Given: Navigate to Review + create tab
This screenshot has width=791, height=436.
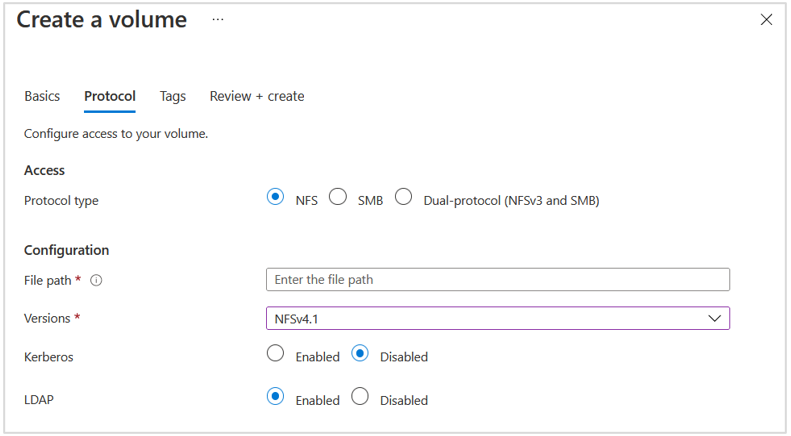Looking at the screenshot, I should (257, 96).
